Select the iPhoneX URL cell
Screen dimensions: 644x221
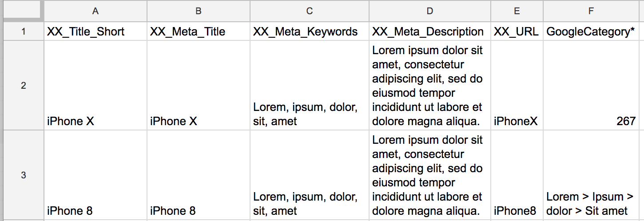[517, 86]
